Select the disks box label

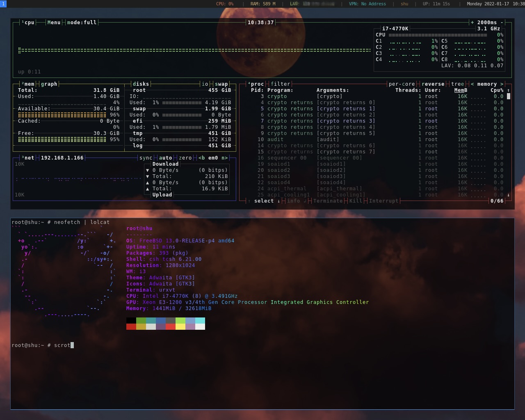coord(141,84)
